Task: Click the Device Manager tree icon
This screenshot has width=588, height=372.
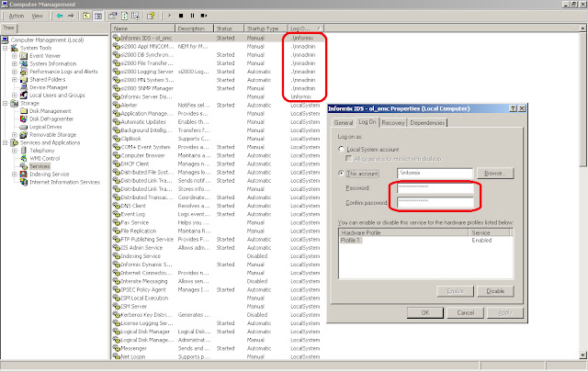Action: pyautogui.click(x=24, y=87)
